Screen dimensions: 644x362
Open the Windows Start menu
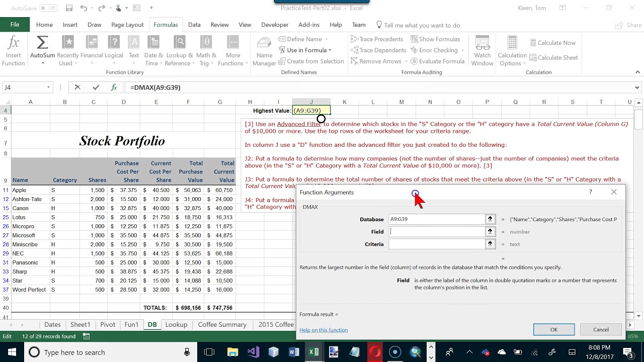(x=12, y=352)
